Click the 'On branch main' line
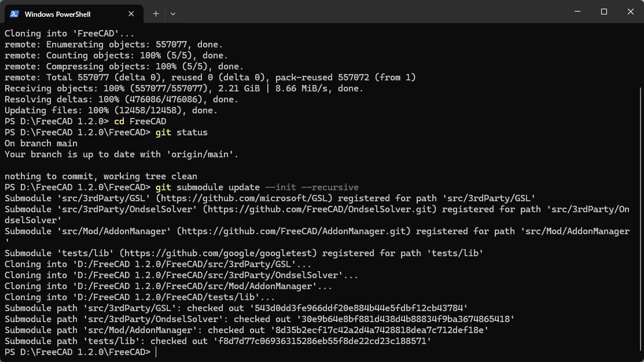The image size is (644, 362). (x=41, y=143)
